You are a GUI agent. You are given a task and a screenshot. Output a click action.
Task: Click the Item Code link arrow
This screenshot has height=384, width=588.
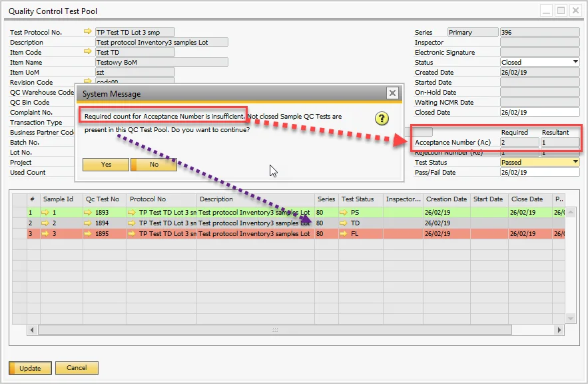pos(87,51)
